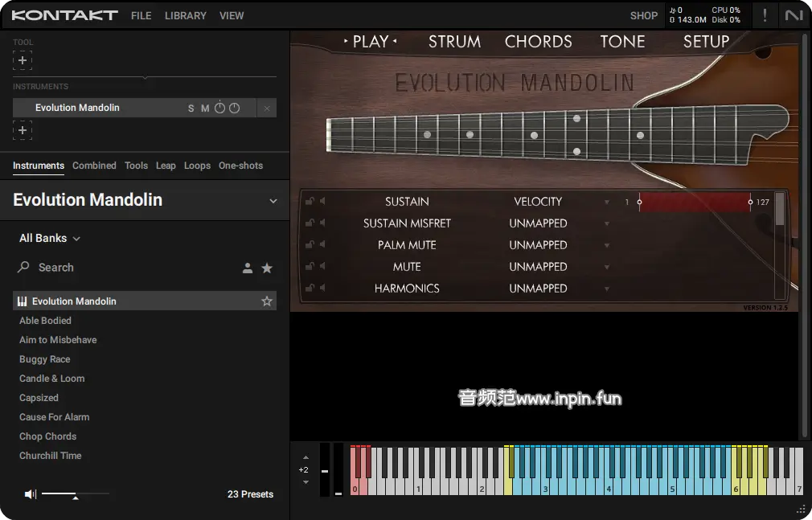Click the add instrument plus icon
Image resolution: width=812 pixels, height=520 pixels.
[23, 130]
